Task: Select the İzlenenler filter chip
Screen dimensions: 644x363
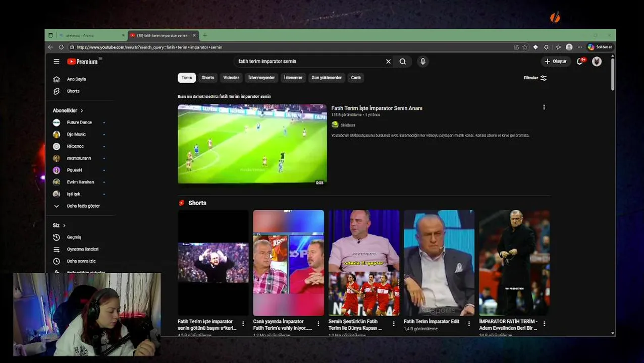Action: [293, 78]
